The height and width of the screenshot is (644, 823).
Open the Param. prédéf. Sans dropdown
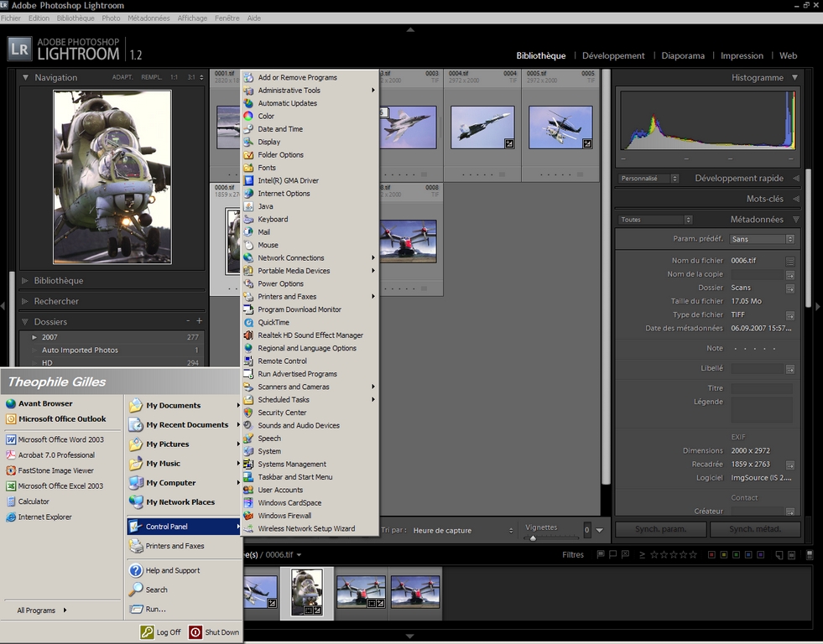coord(762,239)
